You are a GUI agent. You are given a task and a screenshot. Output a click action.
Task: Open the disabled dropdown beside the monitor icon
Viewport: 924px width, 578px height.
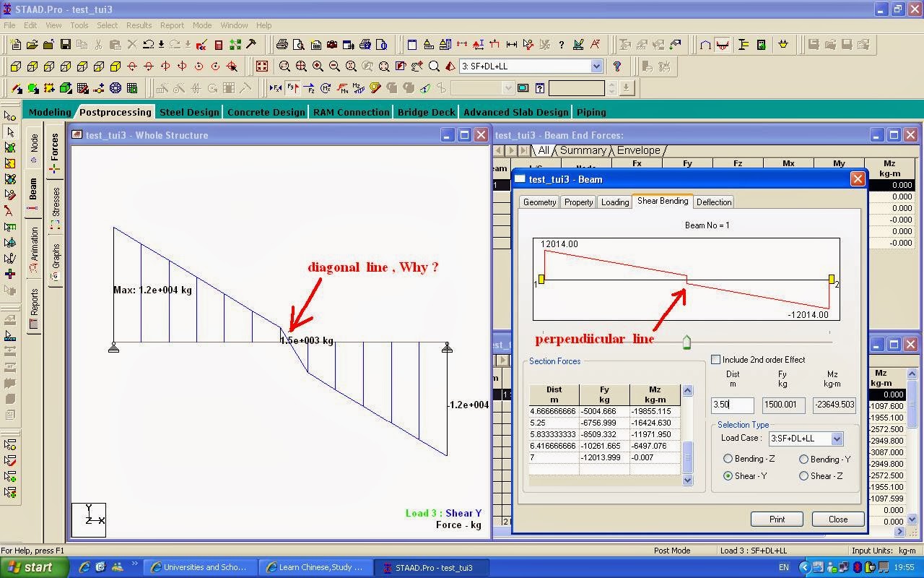coord(508,88)
